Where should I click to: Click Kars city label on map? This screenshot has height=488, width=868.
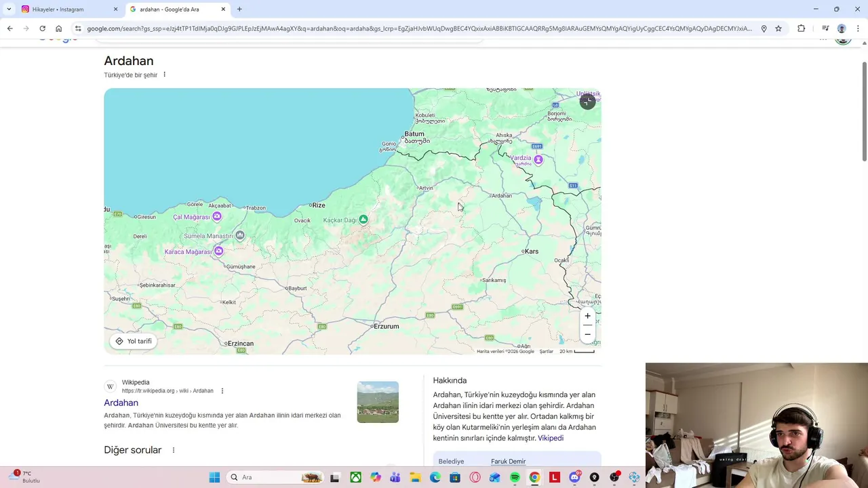(531, 251)
